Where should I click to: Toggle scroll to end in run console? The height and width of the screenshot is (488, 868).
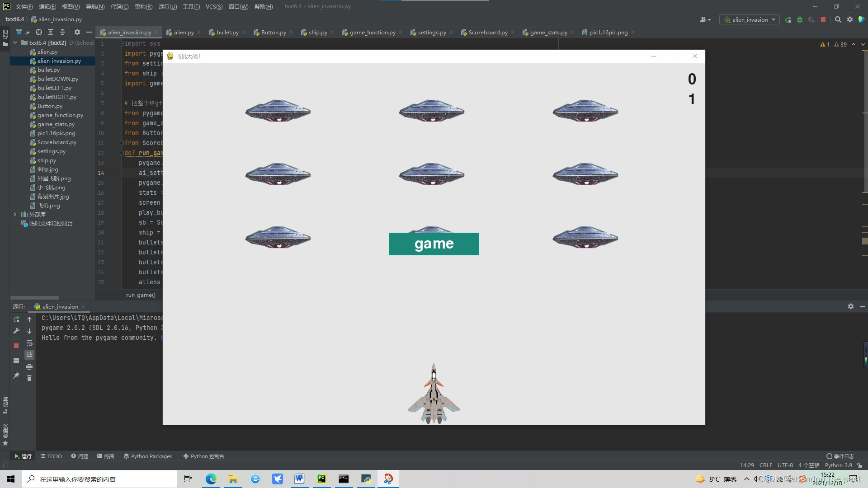point(29,355)
